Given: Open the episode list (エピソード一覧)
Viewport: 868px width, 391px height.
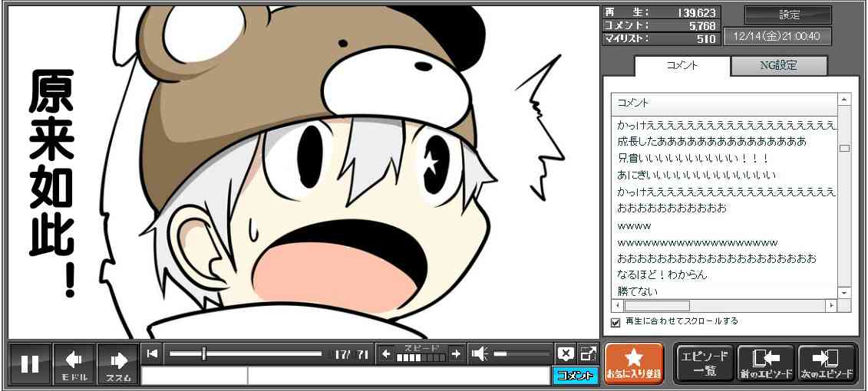Looking at the screenshot, I should point(704,363).
